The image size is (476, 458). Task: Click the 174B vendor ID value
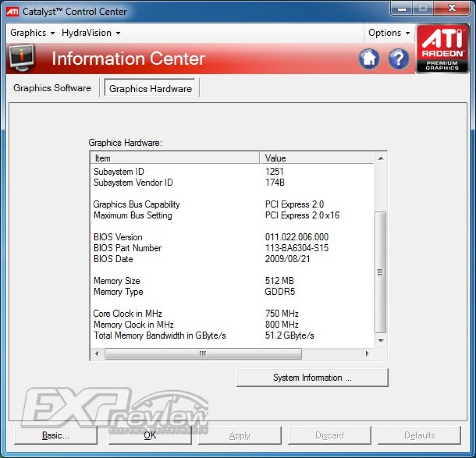[275, 182]
